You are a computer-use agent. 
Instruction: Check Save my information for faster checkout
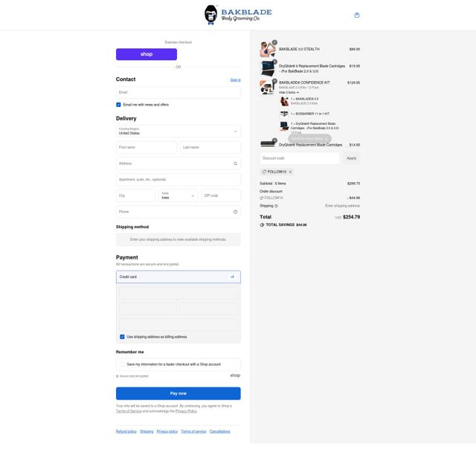(122, 364)
